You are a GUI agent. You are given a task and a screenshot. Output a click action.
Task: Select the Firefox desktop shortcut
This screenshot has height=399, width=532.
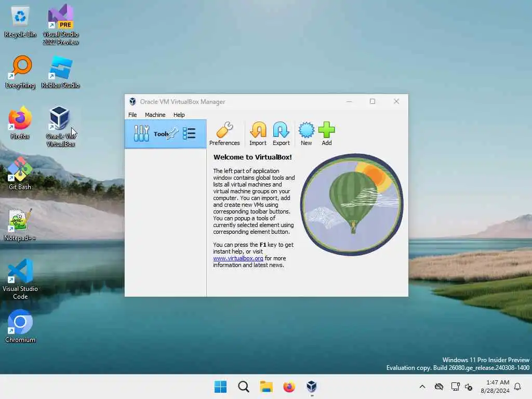tap(20, 123)
